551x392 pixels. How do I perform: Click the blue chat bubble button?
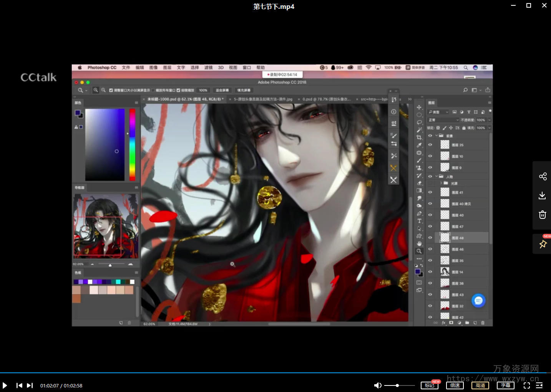(478, 301)
